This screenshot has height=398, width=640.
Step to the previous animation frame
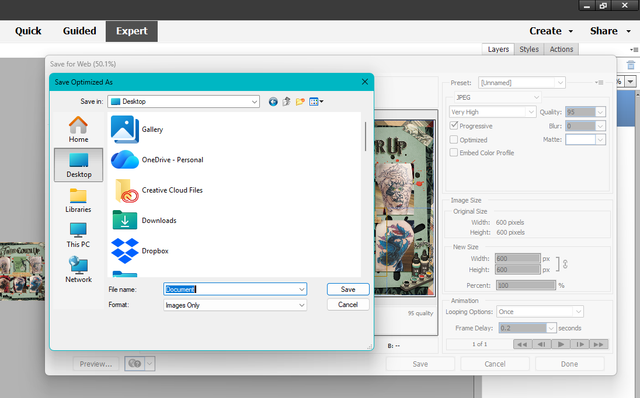(x=541, y=344)
